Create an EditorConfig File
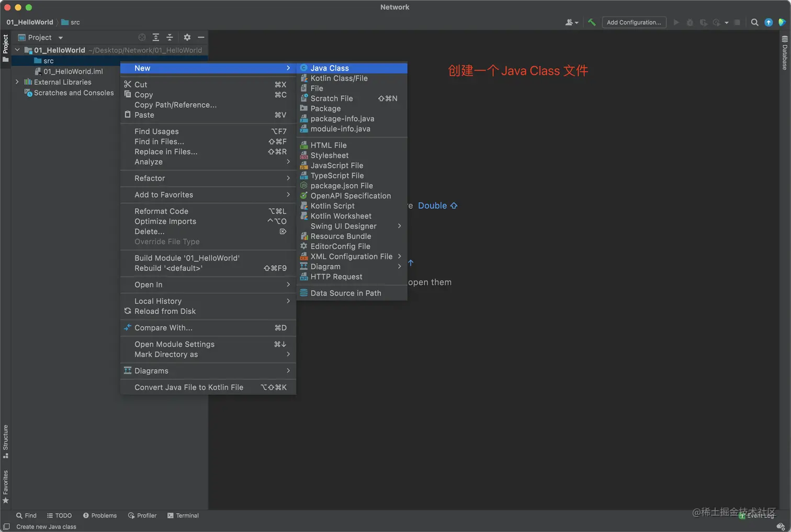Screen dimensions: 791x532 tap(352, 246)
